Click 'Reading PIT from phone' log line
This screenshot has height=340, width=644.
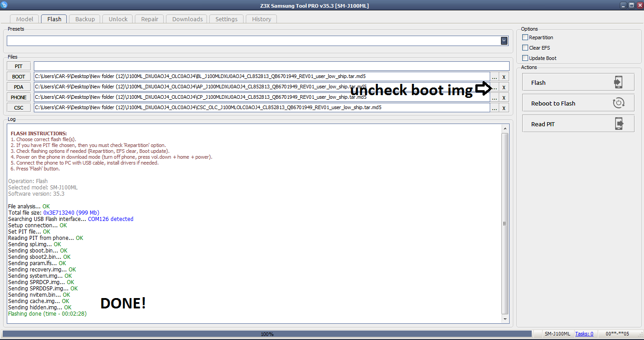pos(46,238)
